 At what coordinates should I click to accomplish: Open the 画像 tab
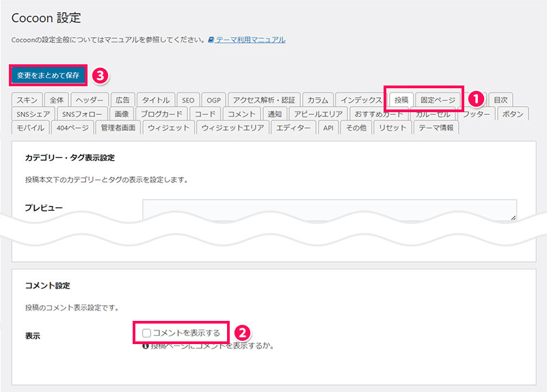pos(122,114)
